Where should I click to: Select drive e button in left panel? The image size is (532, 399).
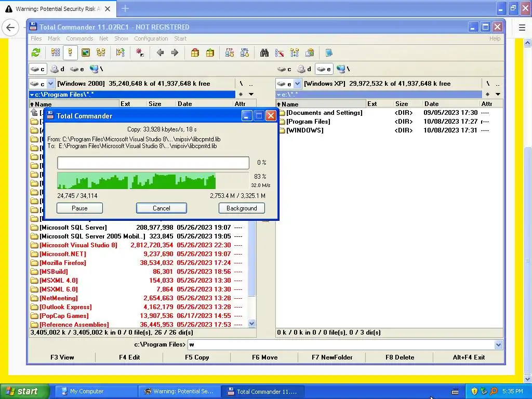(x=77, y=69)
